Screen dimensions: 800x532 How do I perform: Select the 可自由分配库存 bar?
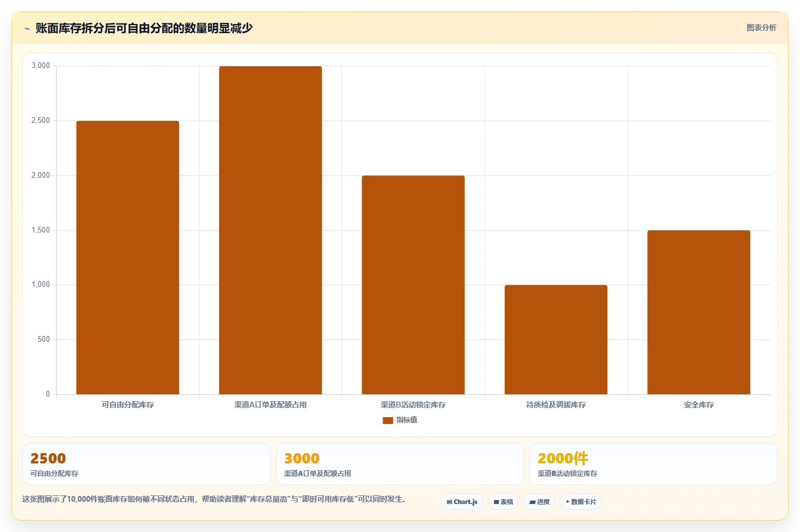coord(128,258)
